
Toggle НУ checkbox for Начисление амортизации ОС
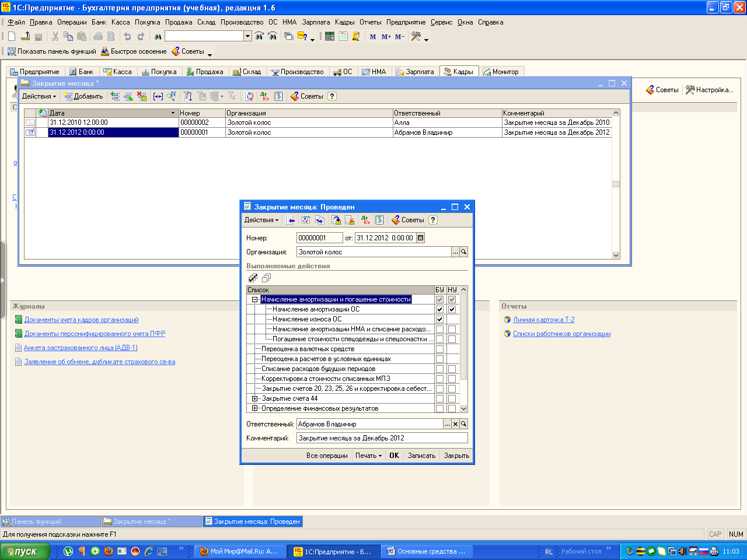(x=452, y=309)
